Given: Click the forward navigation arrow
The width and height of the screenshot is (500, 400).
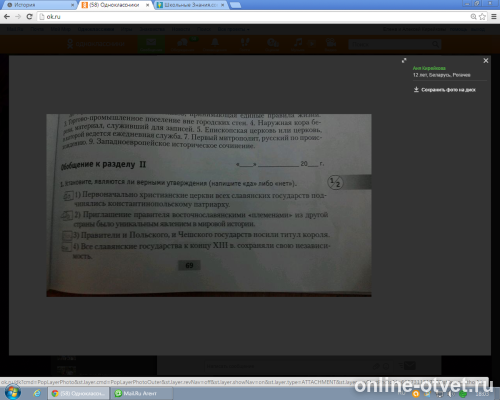Looking at the screenshot, I should click(x=18, y=16).
